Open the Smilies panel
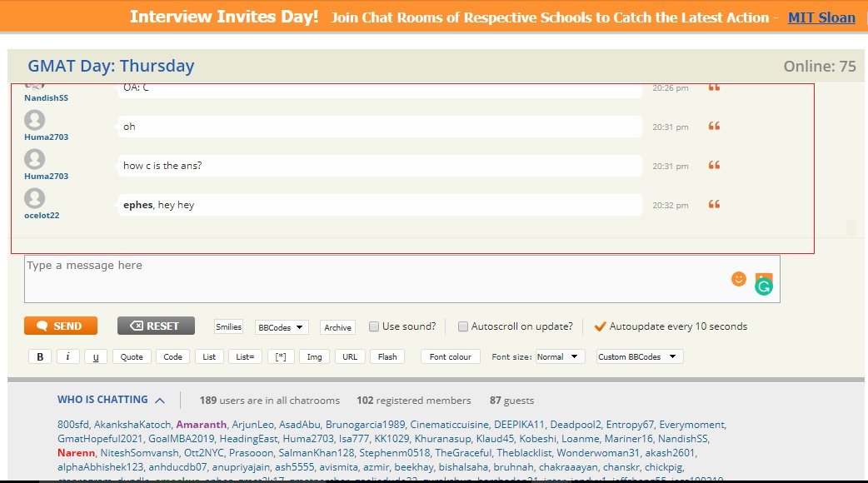 point(228,327)
